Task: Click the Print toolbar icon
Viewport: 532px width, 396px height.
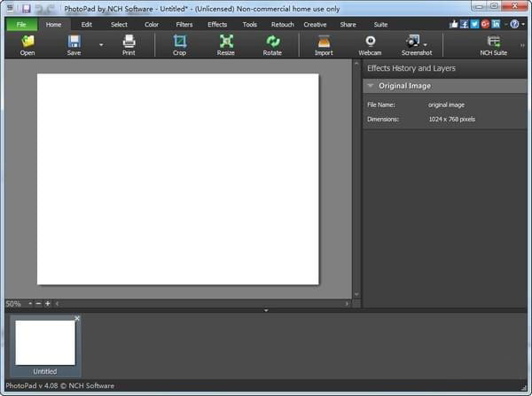Action: (129, 41)
